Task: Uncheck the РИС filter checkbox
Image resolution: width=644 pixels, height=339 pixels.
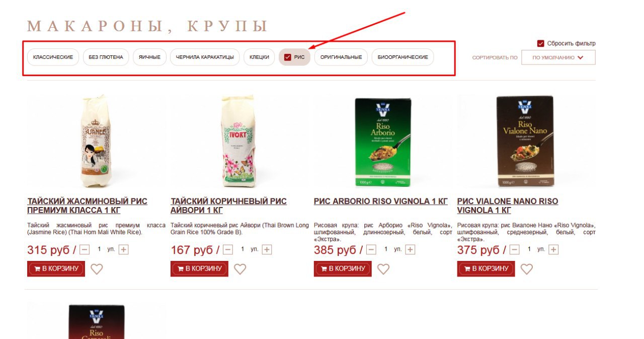Action: click(288, 57)
